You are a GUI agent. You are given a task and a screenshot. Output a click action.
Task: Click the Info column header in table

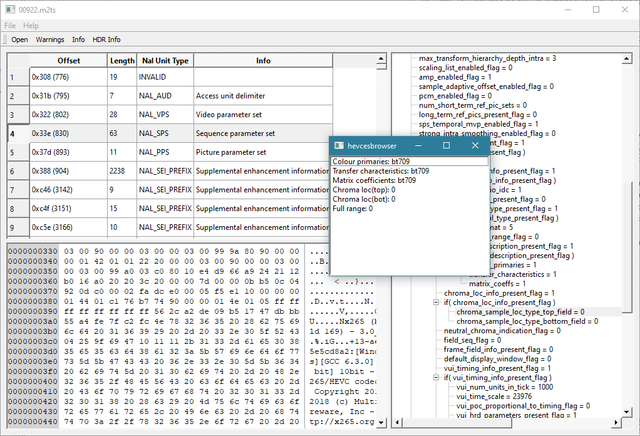[x=263, y=60]
